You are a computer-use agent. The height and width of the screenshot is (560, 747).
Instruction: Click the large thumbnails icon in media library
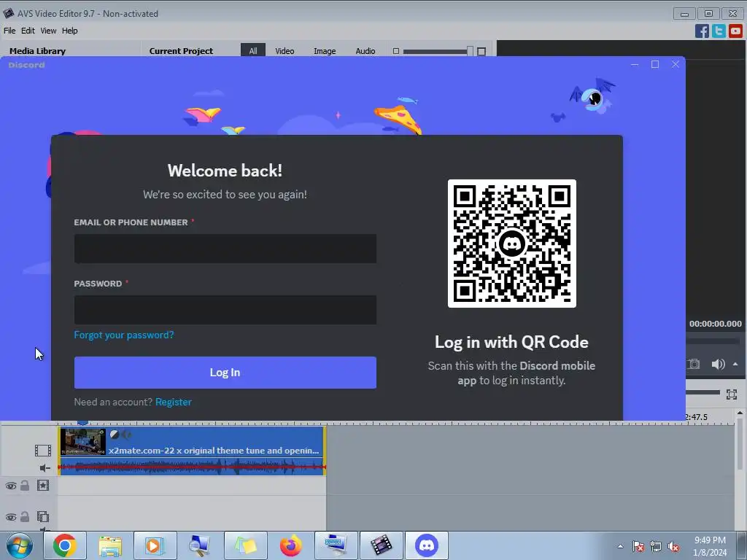pyautogui.click(x=481, y=52)
